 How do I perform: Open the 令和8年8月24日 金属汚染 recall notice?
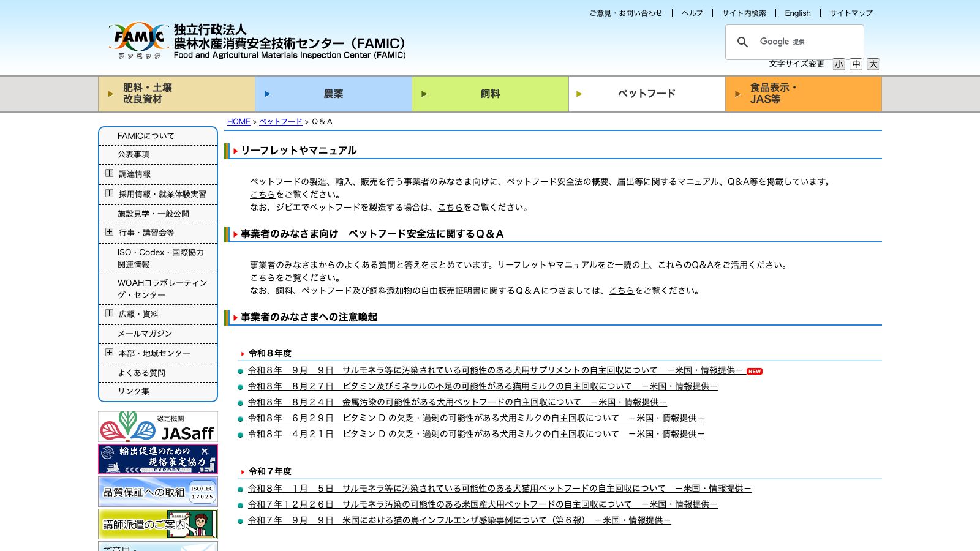tap(458, 402)
